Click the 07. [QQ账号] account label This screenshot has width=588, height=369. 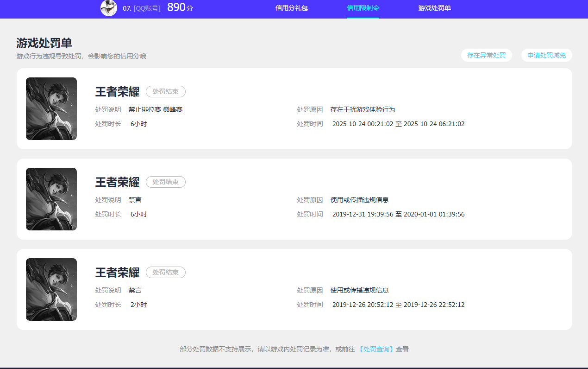tap(142, 8)
